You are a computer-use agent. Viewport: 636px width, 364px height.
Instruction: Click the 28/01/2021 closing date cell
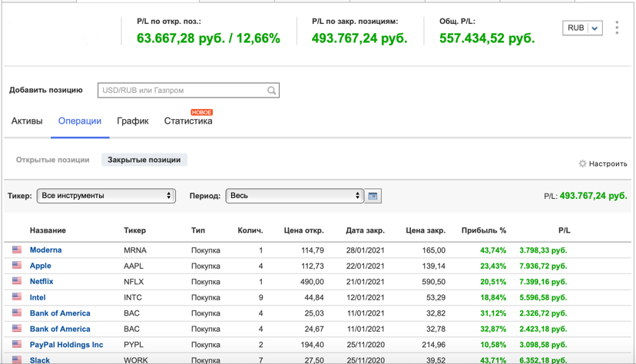pyautogui.click(x=365, y=250)
